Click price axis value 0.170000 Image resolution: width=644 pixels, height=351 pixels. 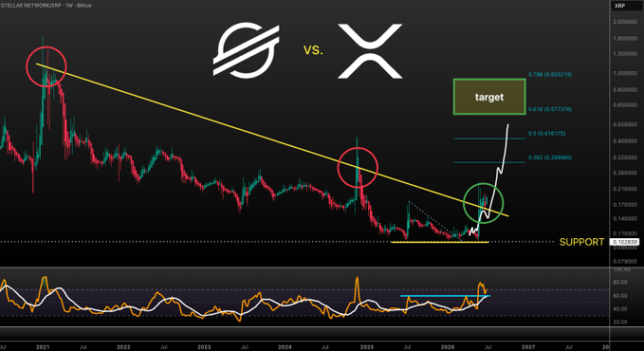625,204
